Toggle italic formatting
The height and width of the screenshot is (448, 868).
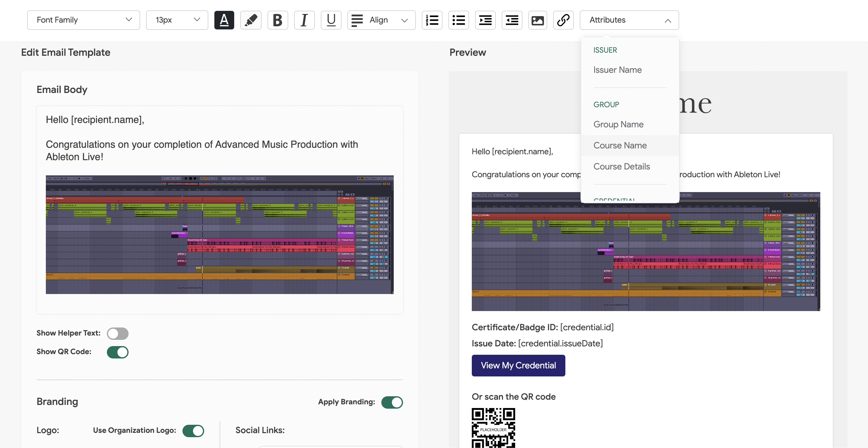tap(304, 20)
